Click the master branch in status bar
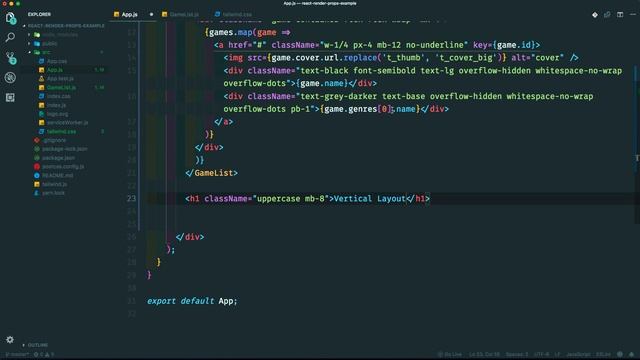This screenshot has width=640, height=360. click(x=17, y=355)
